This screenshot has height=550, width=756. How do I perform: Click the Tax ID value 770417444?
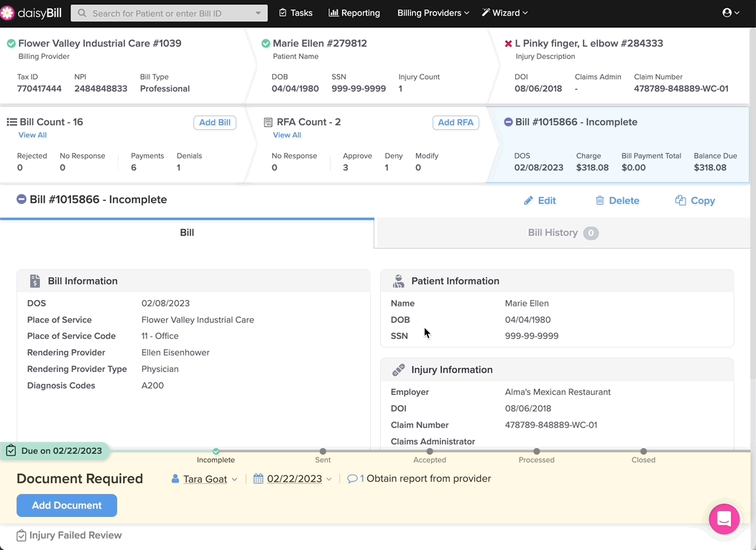[39, 88]
